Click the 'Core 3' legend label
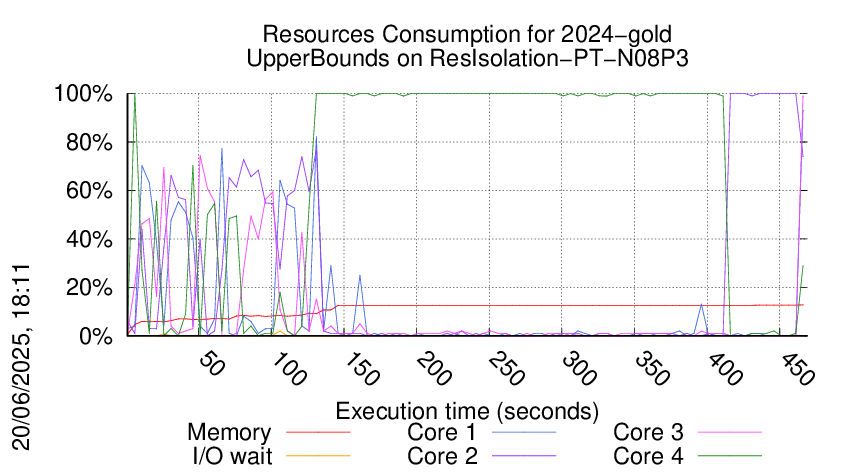The image size is (850, 475). click(648, 432)
